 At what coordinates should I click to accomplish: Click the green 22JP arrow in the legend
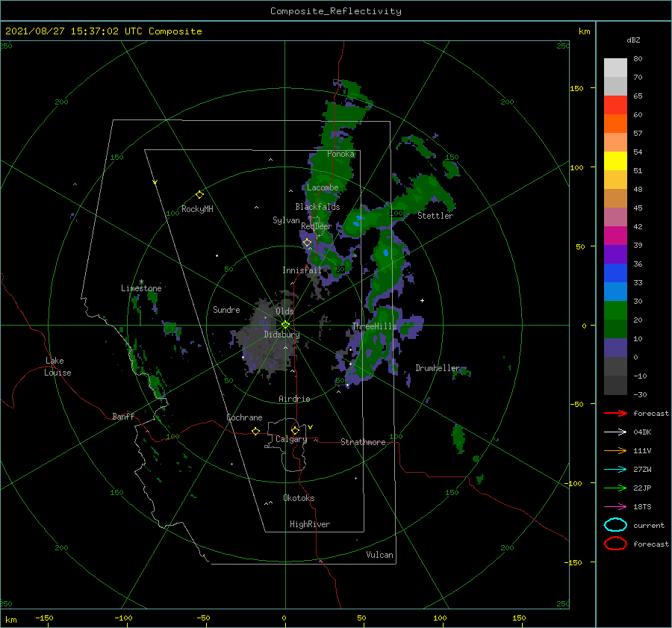pyautogui.click(x=615, y=488)
